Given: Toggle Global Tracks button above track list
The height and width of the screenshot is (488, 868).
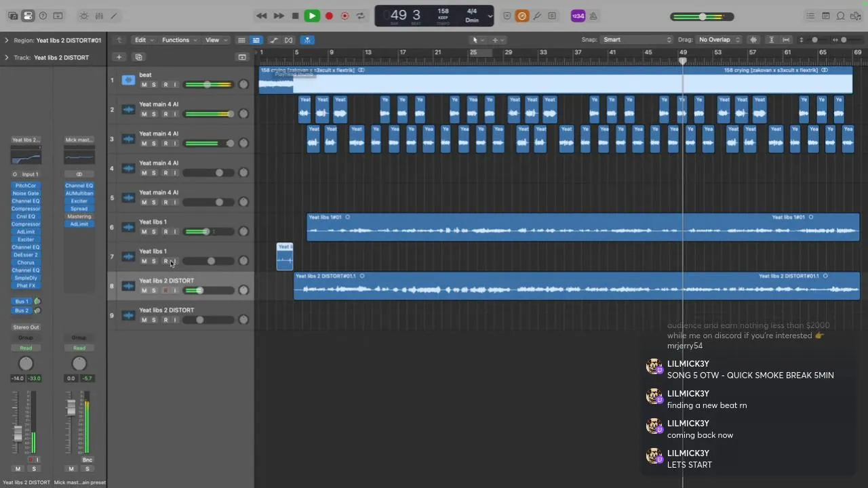Looking at the screenshot, I should tap(242, 57).
